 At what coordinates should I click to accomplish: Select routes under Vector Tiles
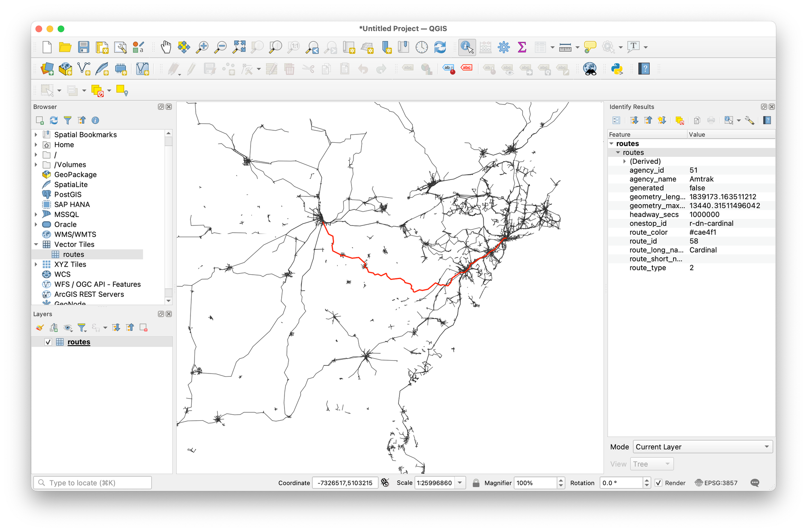point(73,255)
